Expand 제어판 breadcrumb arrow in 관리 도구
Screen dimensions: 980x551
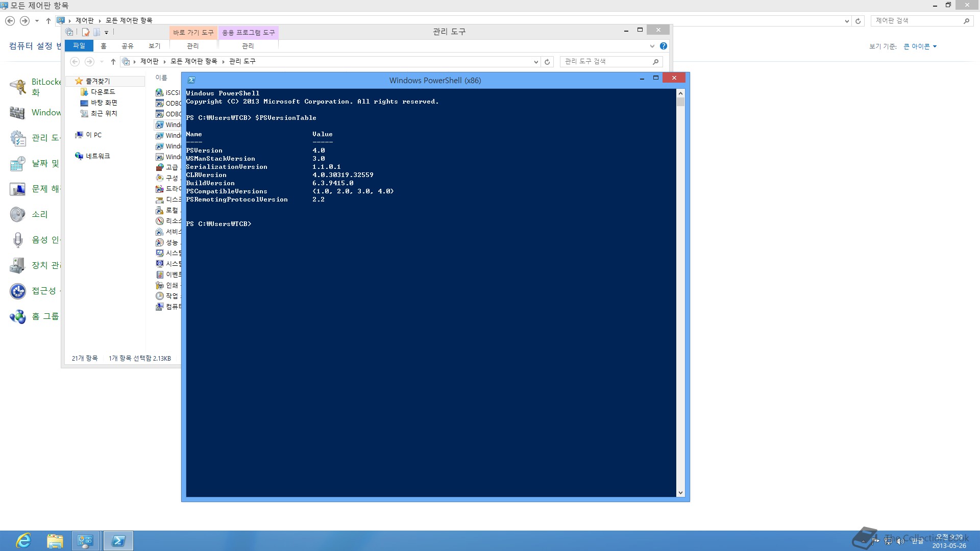click(x=164, y=62)
